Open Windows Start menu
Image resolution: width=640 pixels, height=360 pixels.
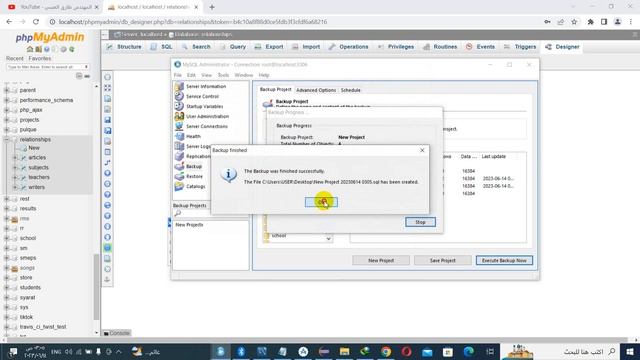[x=630, y=351]
